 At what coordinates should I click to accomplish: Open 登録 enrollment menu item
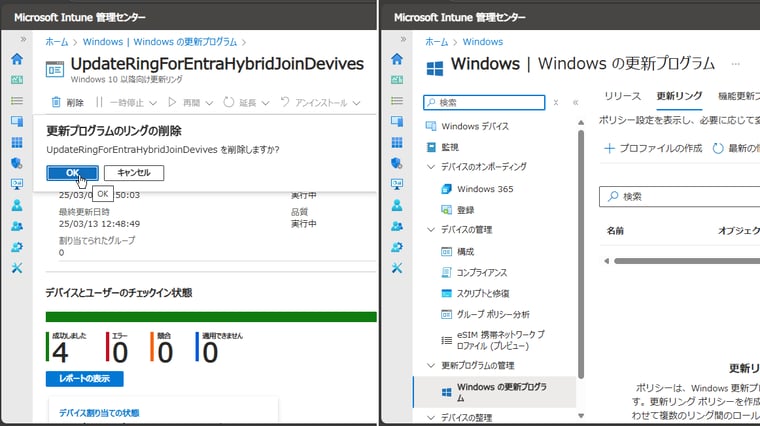pyautogui.click(x=458, y=210)
